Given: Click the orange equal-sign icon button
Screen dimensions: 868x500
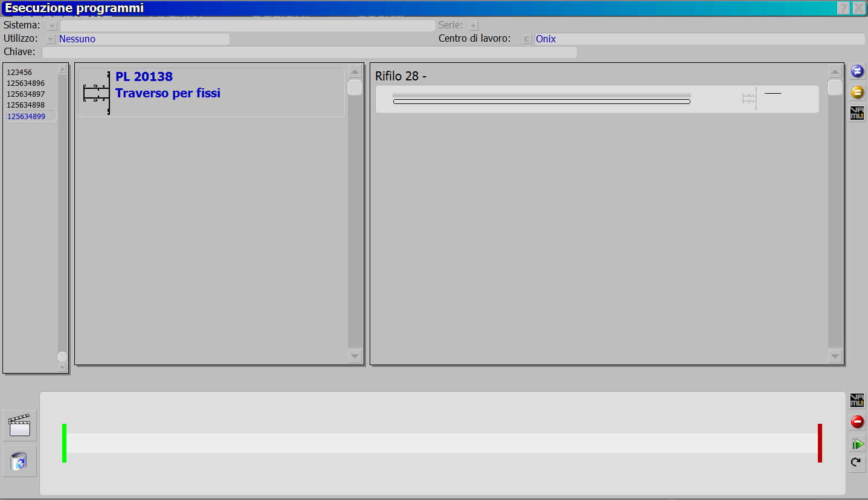Looking at the screenshot, I should click(x=857, y=93).
